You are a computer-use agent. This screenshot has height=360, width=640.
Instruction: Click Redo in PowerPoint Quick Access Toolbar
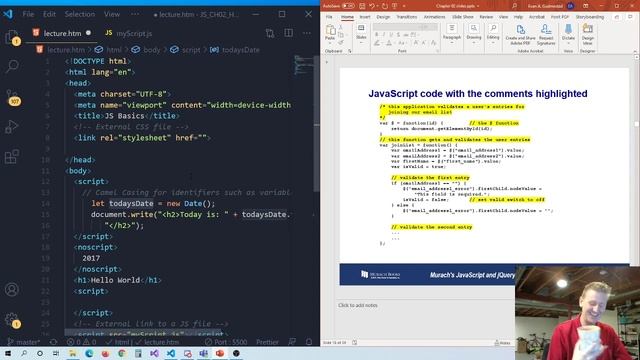(385, 6)
